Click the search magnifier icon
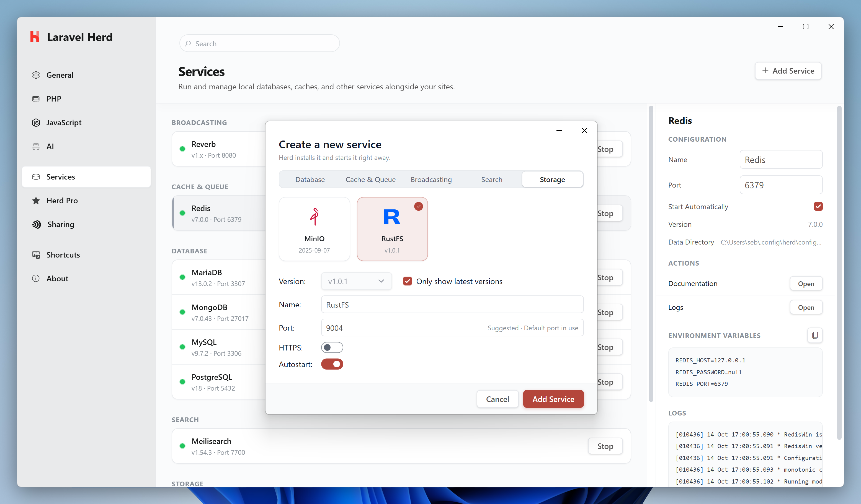 coord(188,43)
